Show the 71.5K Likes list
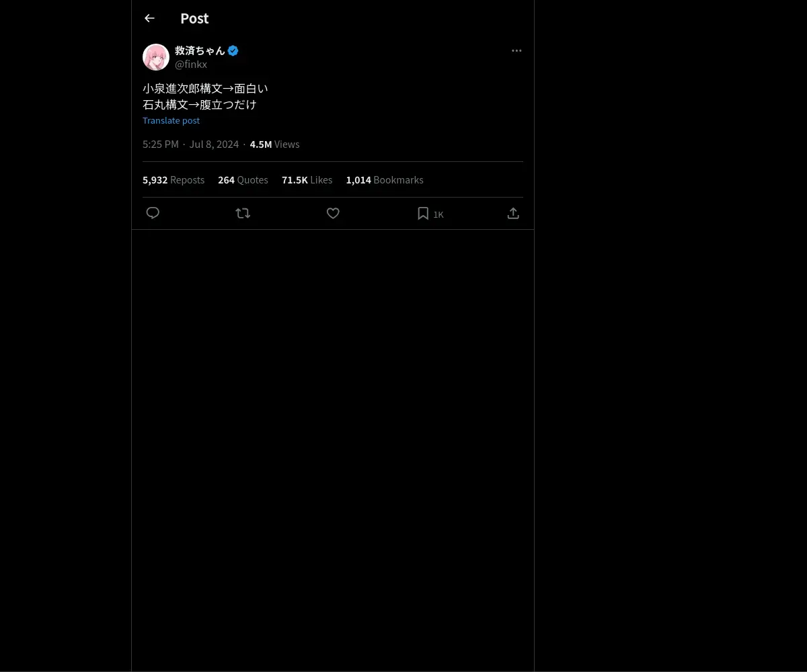The width and height of the screenshot is (807, 672). 307,180
